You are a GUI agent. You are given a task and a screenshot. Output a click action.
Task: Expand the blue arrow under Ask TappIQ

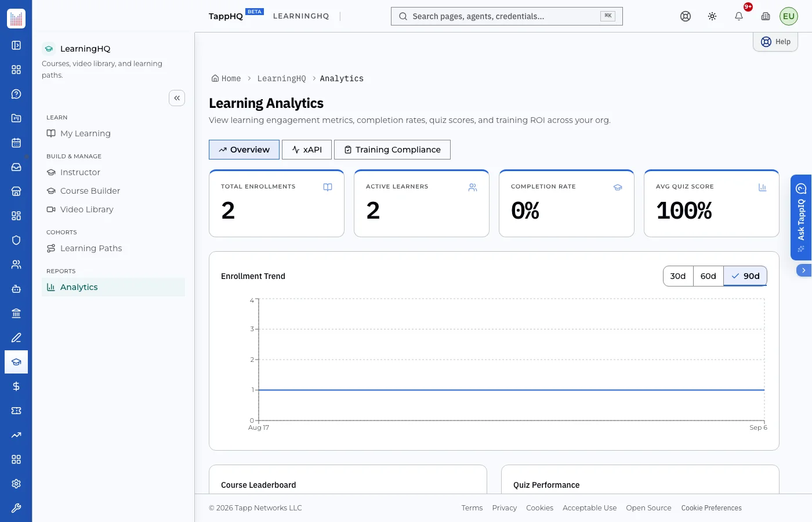click(804, 270)
